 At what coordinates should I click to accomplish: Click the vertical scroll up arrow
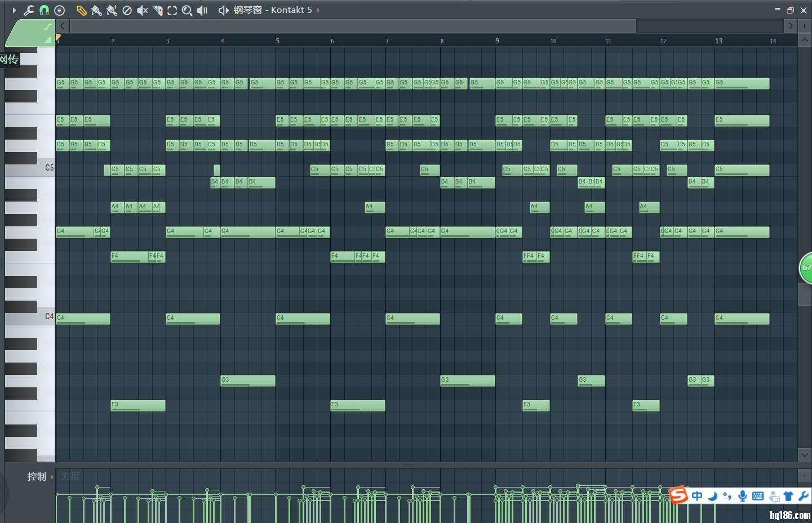(x=804, y=41)
